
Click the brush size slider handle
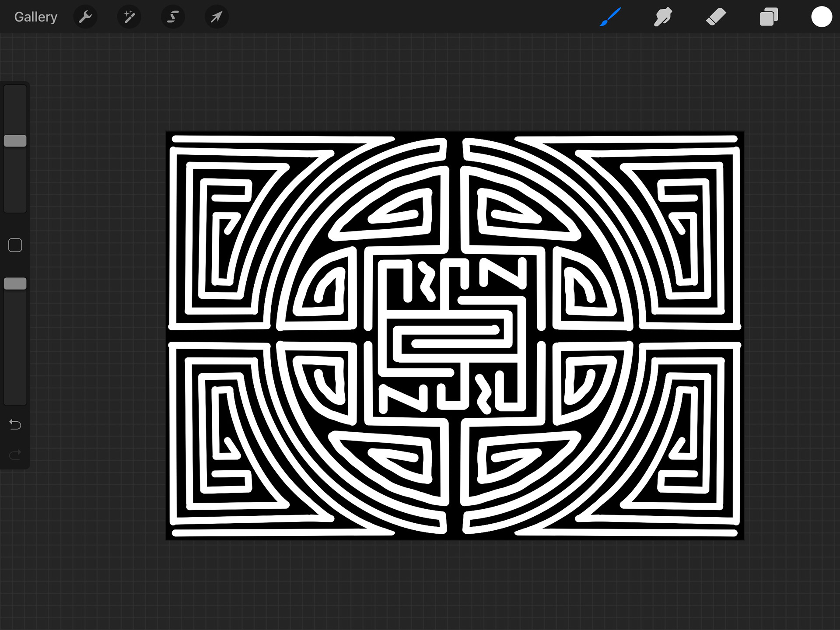coord(15,141)
